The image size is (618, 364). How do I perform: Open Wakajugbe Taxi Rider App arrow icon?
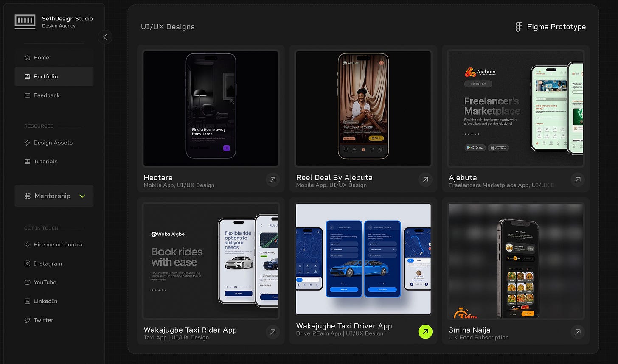(273, 332)
